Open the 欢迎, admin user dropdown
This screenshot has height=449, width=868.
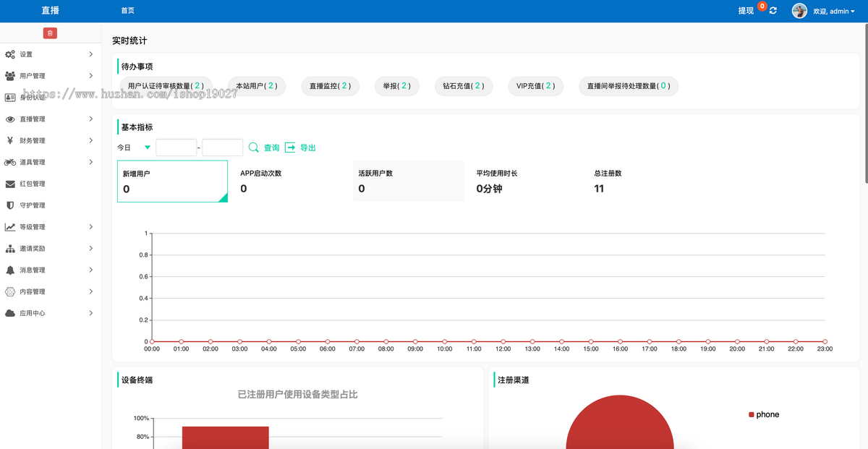[x=833, y=12]
